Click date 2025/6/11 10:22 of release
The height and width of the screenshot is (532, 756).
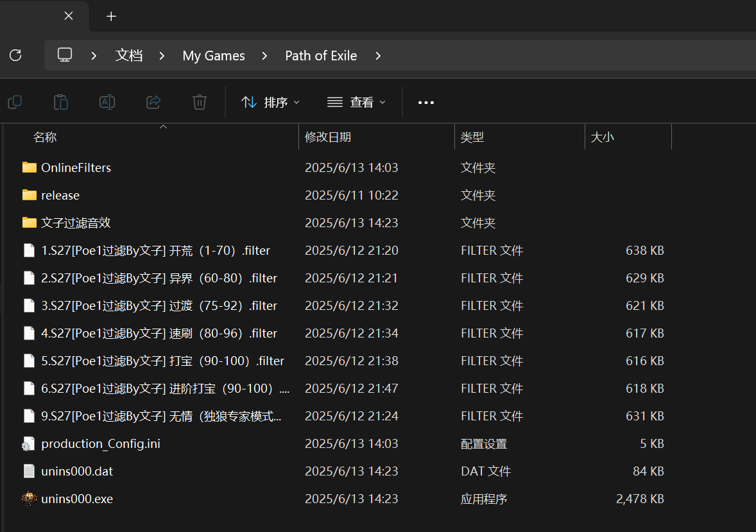point(352,195)
